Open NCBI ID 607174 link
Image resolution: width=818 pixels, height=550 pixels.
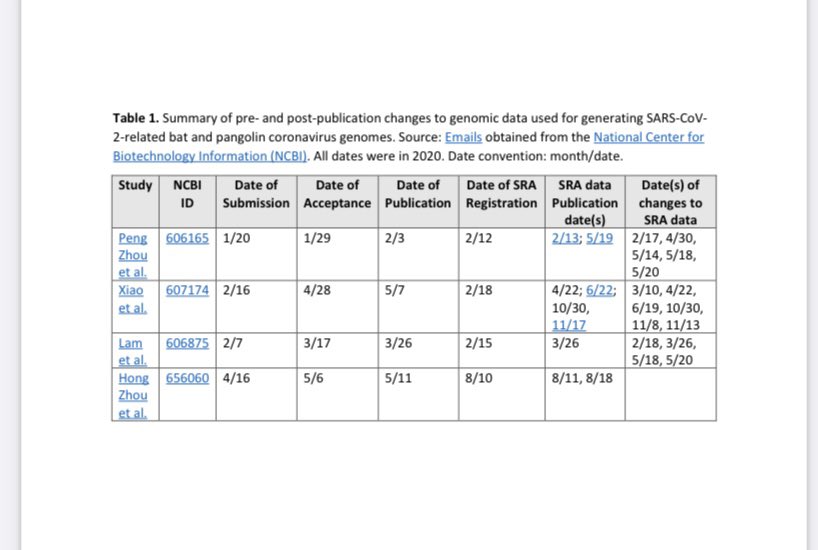[187, 291]
